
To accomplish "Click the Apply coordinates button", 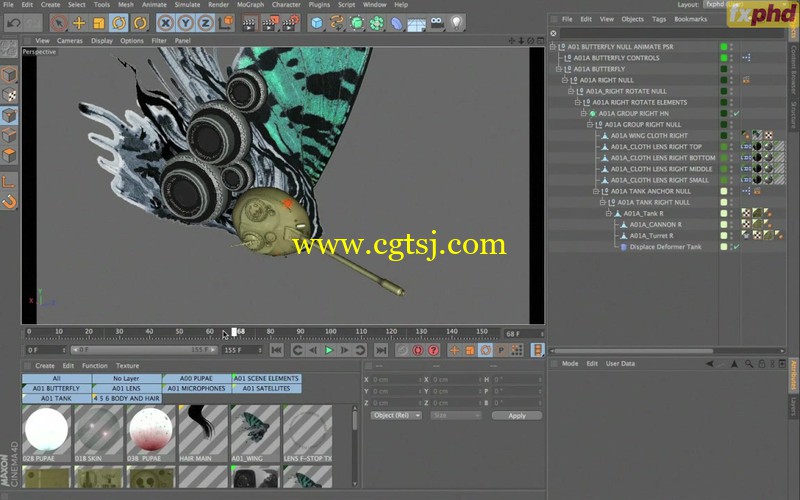I will [517, 416].
